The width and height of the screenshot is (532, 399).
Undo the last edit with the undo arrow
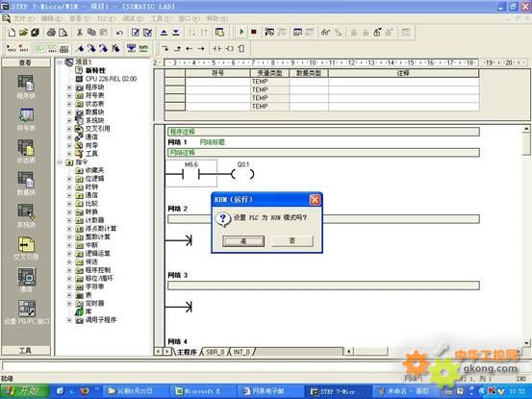[x=119, y=33]
